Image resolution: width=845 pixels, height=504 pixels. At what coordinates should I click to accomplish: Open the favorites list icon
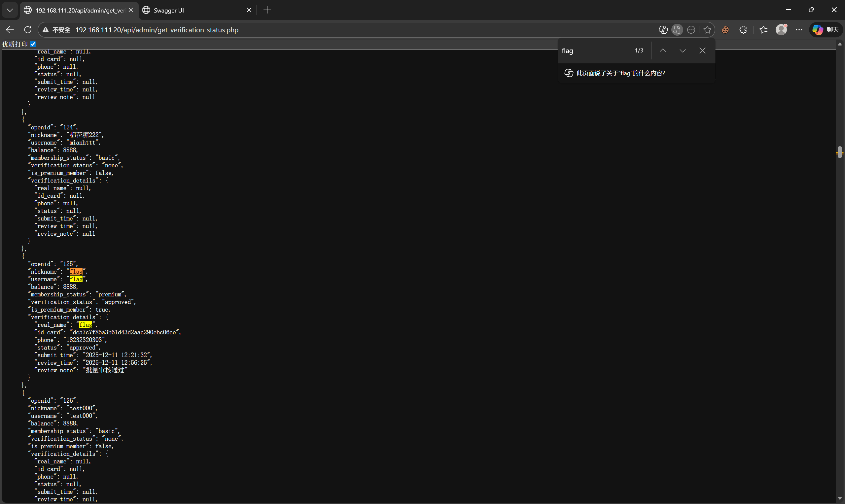[763, 30]
